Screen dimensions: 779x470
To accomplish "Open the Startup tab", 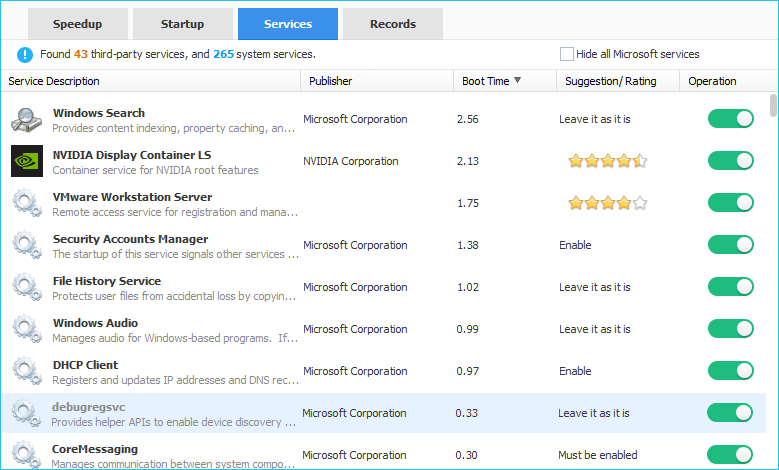I will [x=182, y=24].
